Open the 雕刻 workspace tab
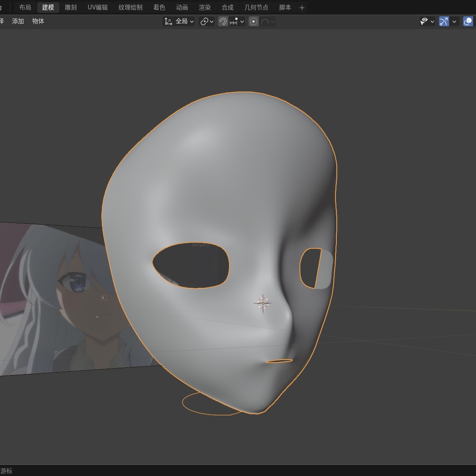This screenshot has height=476, width=476. click(71, 8)
